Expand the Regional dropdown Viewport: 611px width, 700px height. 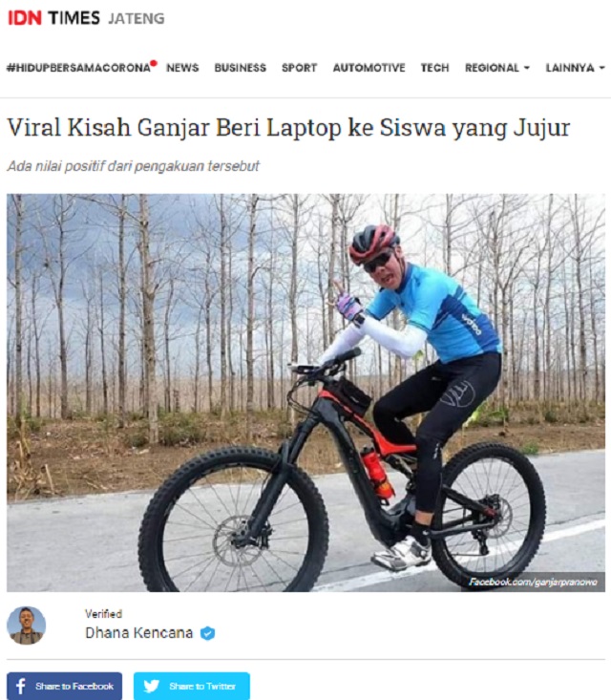coord(497,68)
